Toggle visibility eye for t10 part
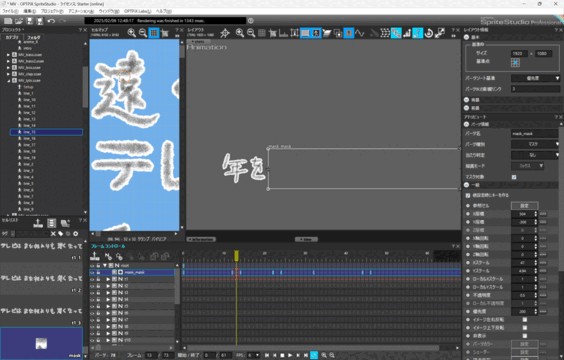Screen dimensions: 564x360 point(92,340)
